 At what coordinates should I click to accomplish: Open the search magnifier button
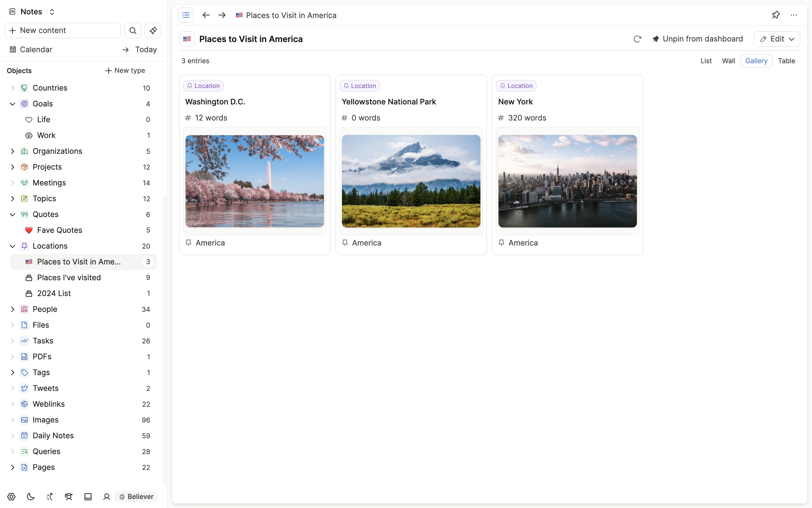133,30
